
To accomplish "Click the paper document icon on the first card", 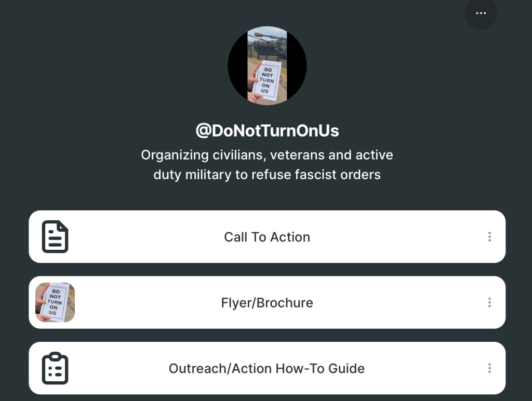I will click(x=55, y=236).
